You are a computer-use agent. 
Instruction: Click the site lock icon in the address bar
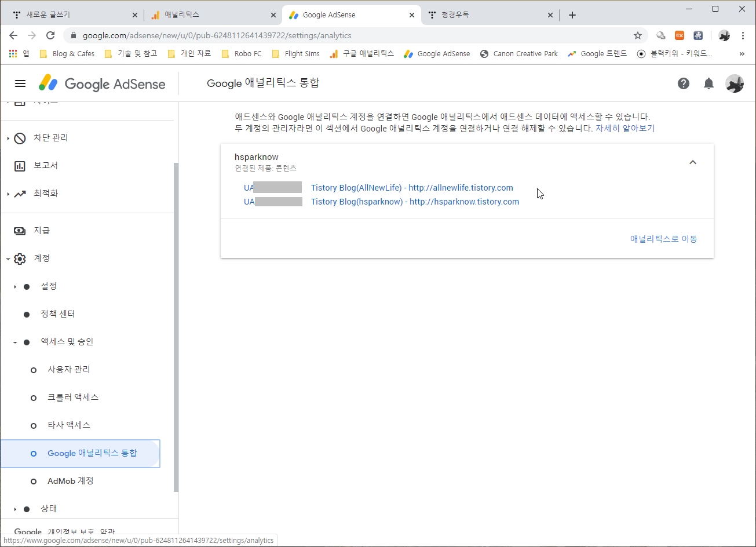click(x=74, y=35)
